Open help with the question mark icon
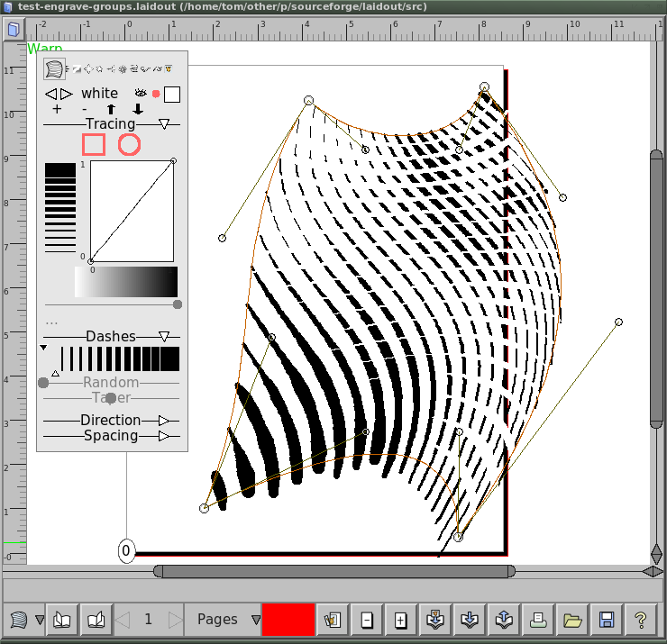The image size is (667, 644). (x=641, y=620)
